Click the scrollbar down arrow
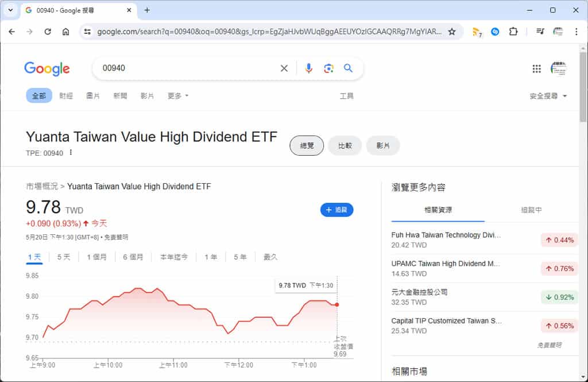Viewport: 588px width, 382px height. (x=583, y=377)
